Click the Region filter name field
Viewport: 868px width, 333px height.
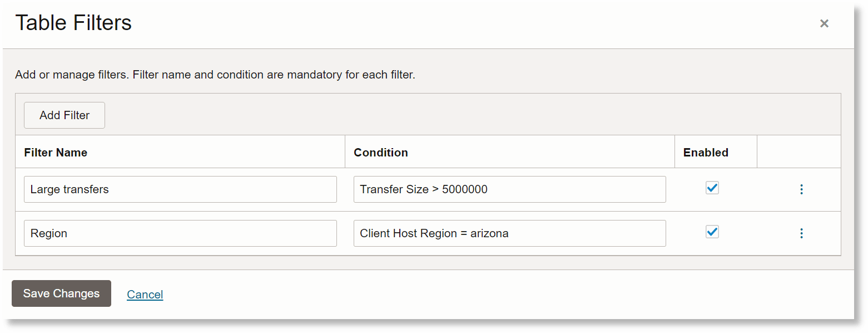coord(180,233)
